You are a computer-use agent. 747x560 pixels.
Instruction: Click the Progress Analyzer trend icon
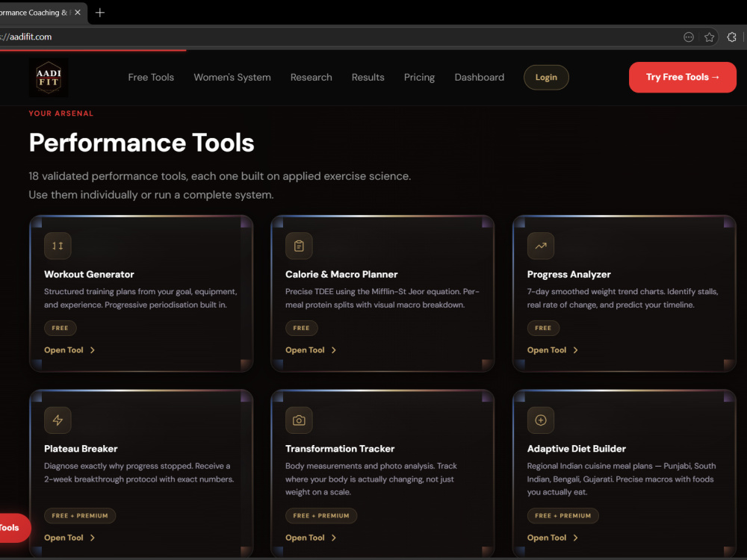tap(541, 246)
